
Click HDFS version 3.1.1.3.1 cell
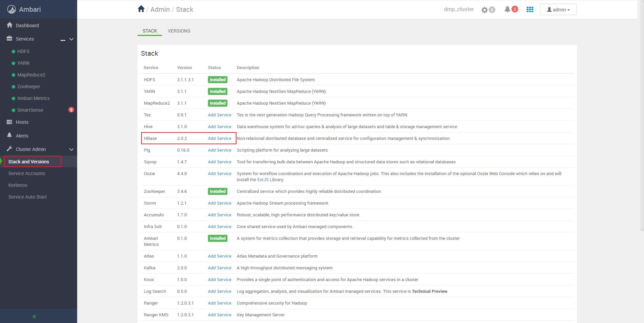click(185, 79)
